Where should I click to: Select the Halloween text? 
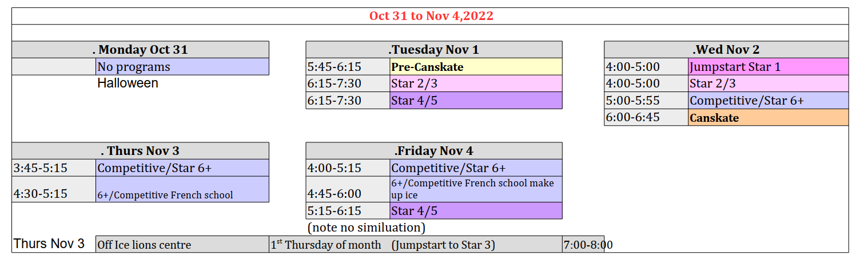click(128, 83)
